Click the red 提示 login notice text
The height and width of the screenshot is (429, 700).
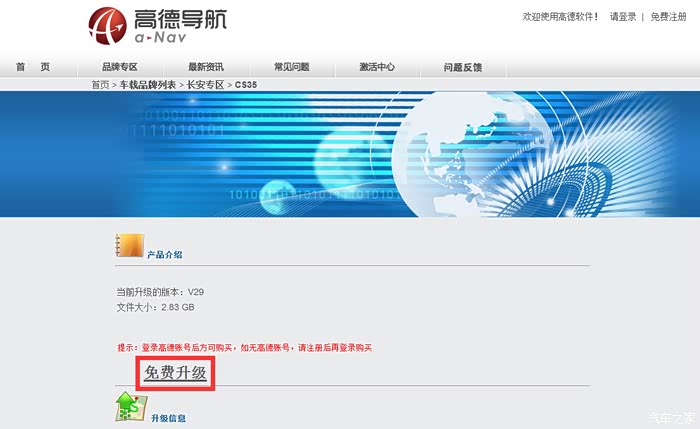click(x=245, y=348)
